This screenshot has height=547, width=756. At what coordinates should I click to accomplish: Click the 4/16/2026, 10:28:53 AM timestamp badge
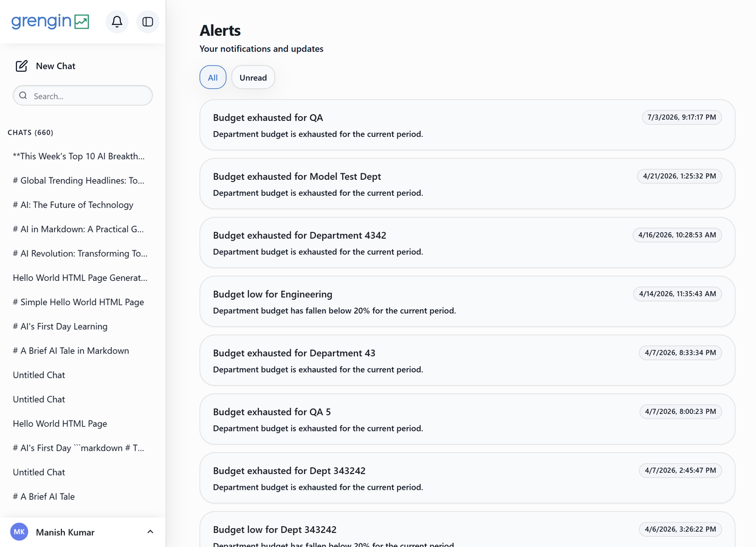pos(677,235)
